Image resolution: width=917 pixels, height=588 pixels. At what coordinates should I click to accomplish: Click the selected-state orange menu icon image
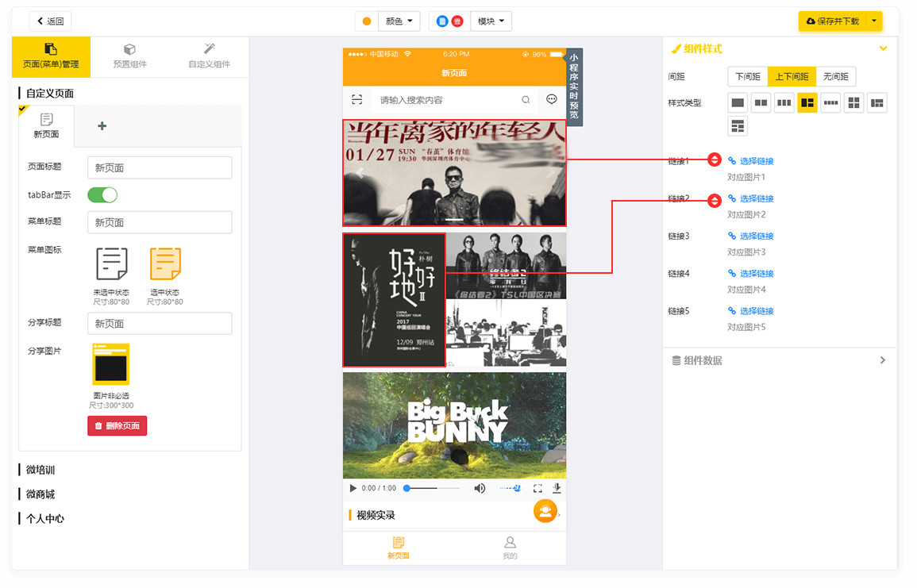[x=165, y=264]
